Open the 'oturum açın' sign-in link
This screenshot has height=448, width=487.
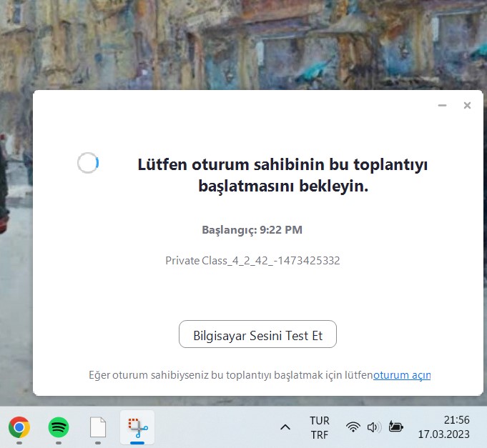(x=402, y=375)
